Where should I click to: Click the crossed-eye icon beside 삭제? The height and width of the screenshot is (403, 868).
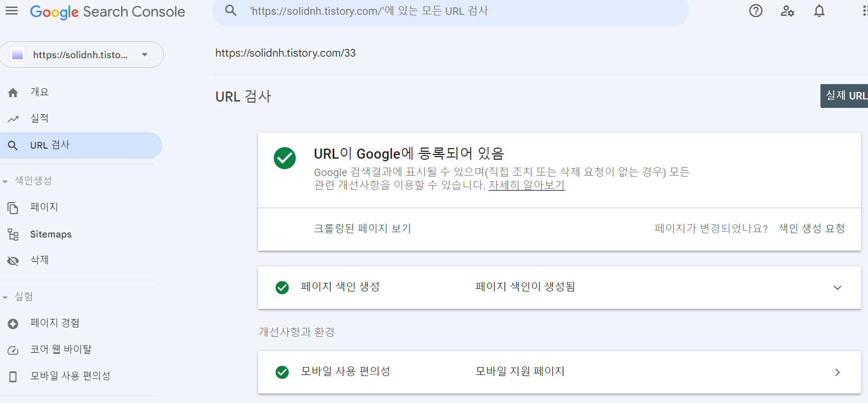(x=13, y=260)
